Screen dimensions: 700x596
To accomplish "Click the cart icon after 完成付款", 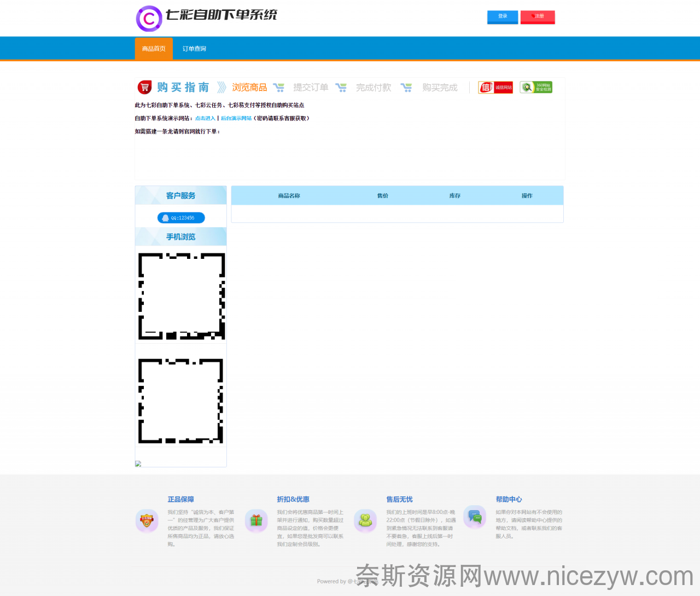I will 406,88.
